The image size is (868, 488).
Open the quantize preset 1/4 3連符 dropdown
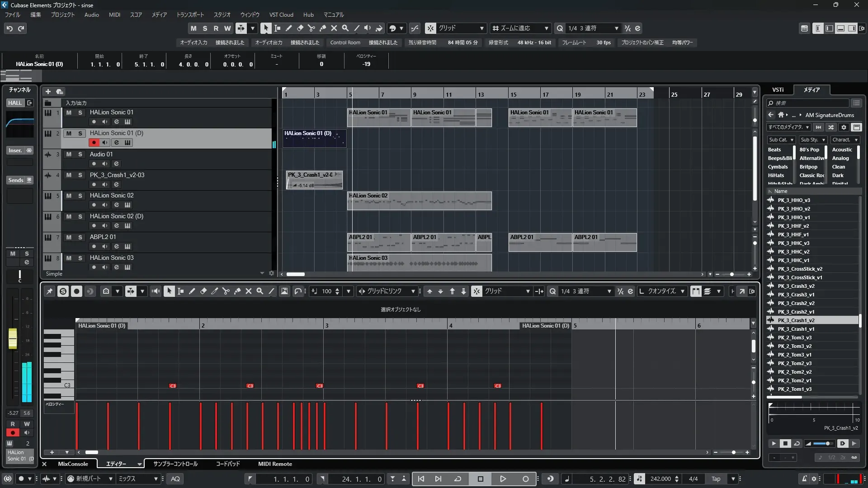[616, 28]
